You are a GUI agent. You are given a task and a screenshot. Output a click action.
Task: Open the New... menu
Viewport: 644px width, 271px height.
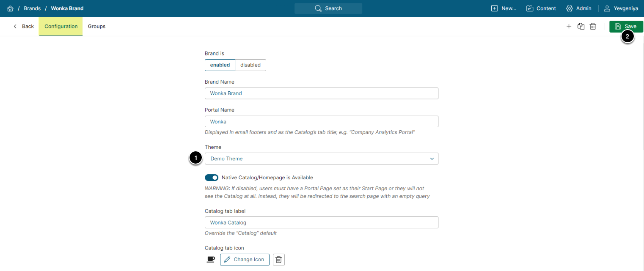tap(504, 8)
